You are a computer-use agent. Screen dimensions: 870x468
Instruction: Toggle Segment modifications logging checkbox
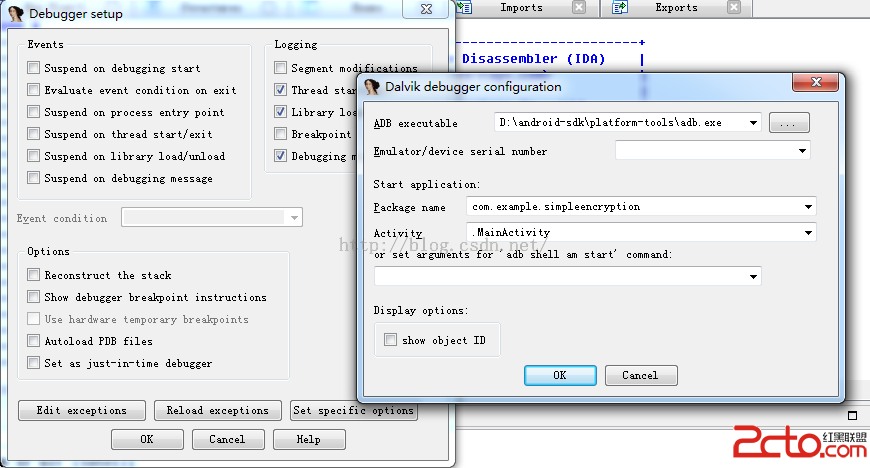tap(280, 68)
